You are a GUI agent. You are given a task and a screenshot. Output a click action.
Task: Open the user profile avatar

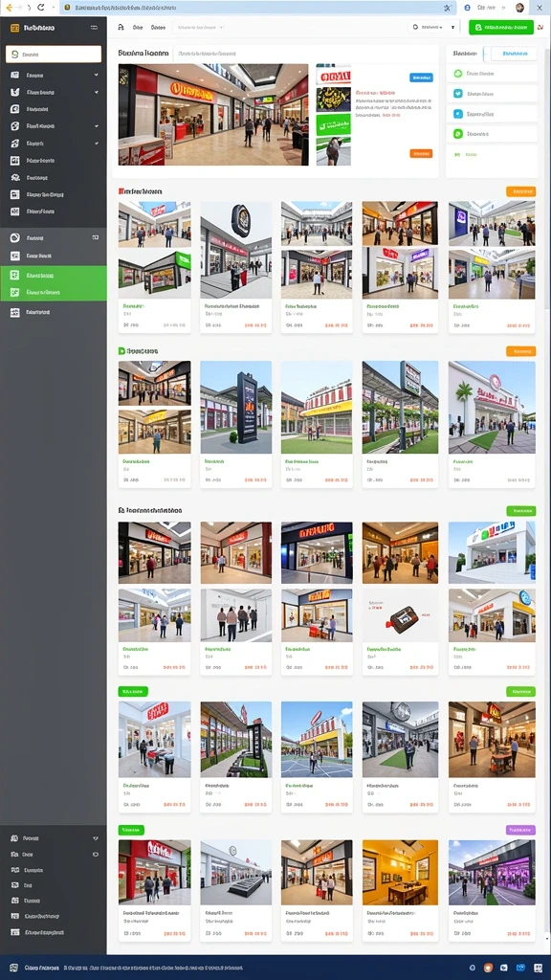pos(519,8)
